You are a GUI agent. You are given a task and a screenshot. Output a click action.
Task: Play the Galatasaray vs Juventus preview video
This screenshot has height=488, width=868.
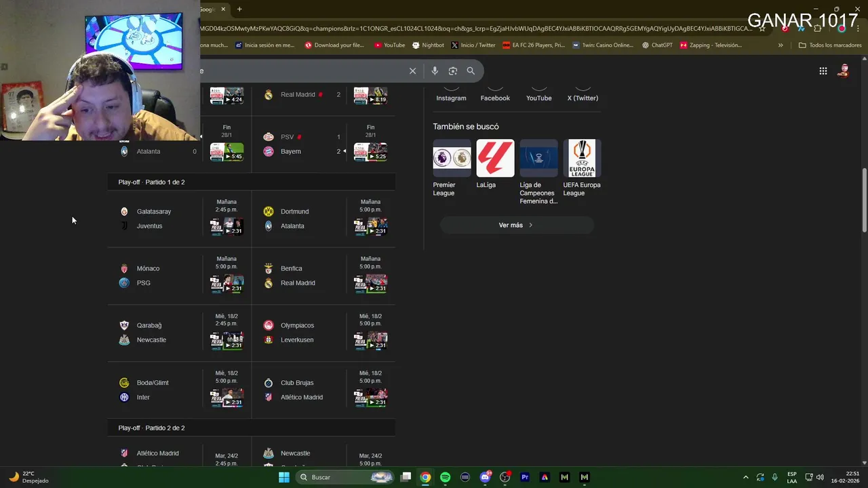(226, 226)
